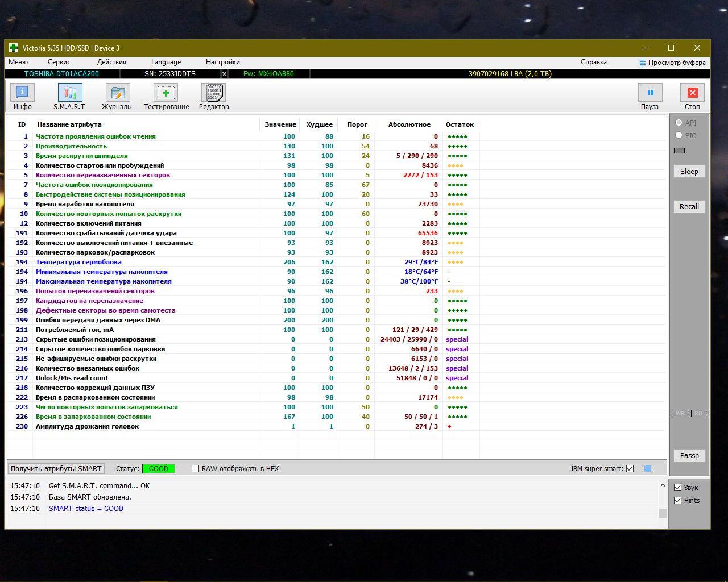
Task: Select the S.M.A.R.T toolbar icon
Action: click(70, 93)
